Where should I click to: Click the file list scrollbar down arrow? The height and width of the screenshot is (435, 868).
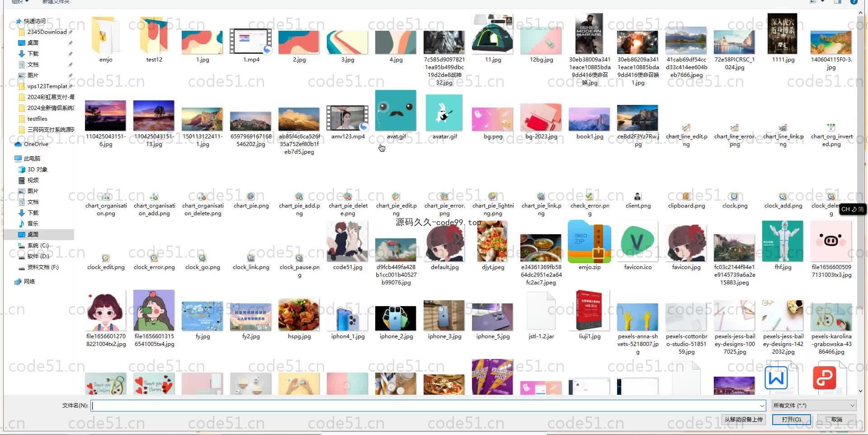[860, 391]
